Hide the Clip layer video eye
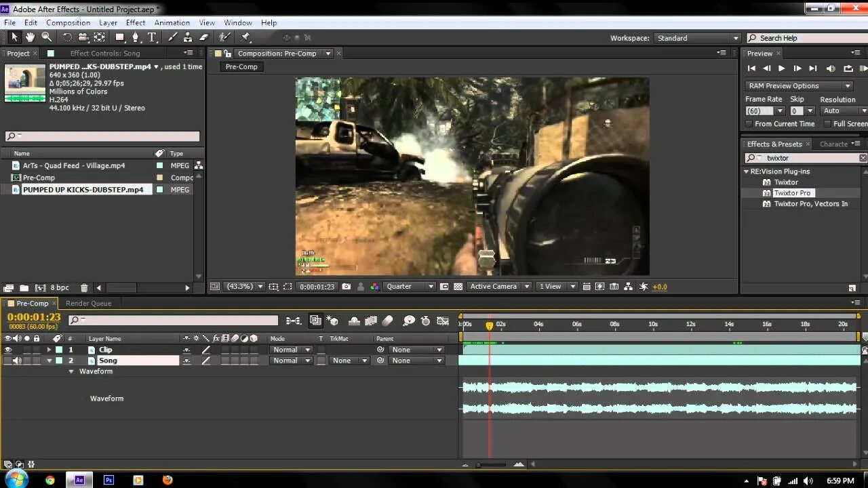 point(8,350)
